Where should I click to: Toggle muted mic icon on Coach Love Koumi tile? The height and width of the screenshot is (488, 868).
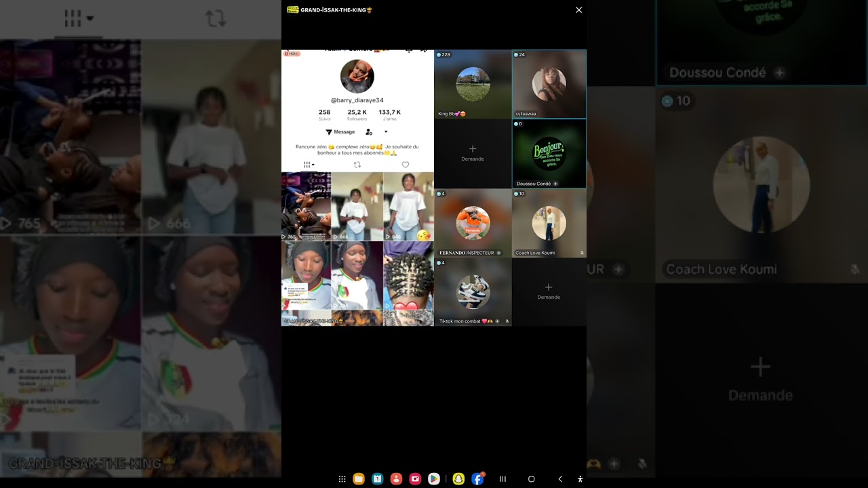tap(582, 253)
